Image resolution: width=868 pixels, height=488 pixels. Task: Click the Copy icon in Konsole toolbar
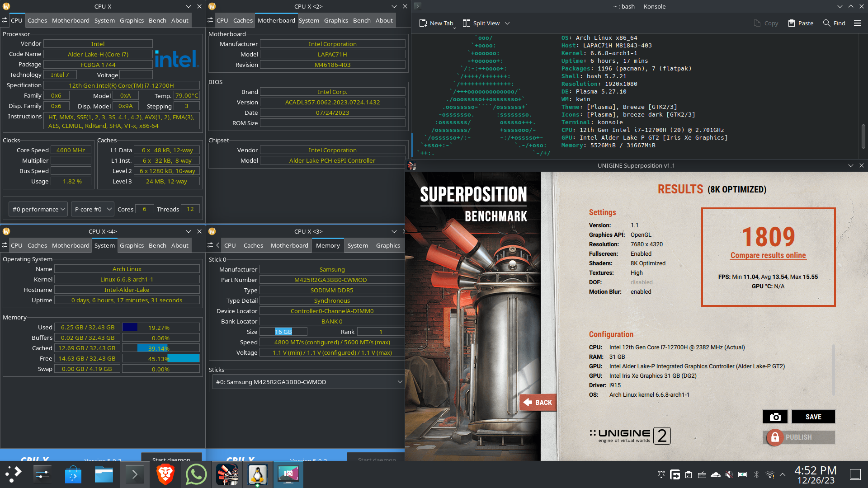[x=766, y=23]
